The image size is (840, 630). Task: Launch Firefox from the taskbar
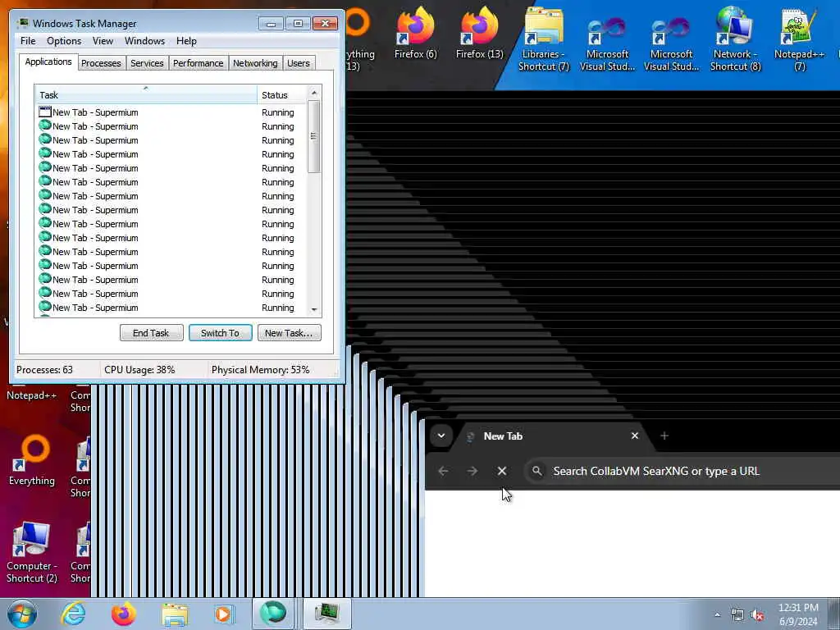[123, 614]
